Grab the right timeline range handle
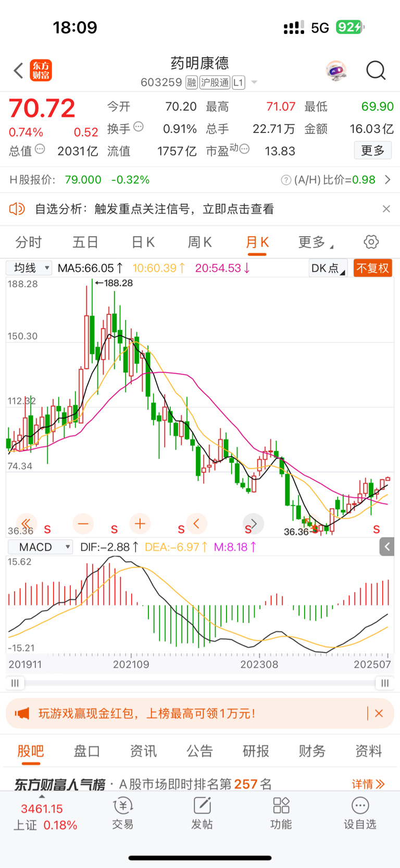Image resolution: width=400 pixels, height=868 pixels. [384, 683]
